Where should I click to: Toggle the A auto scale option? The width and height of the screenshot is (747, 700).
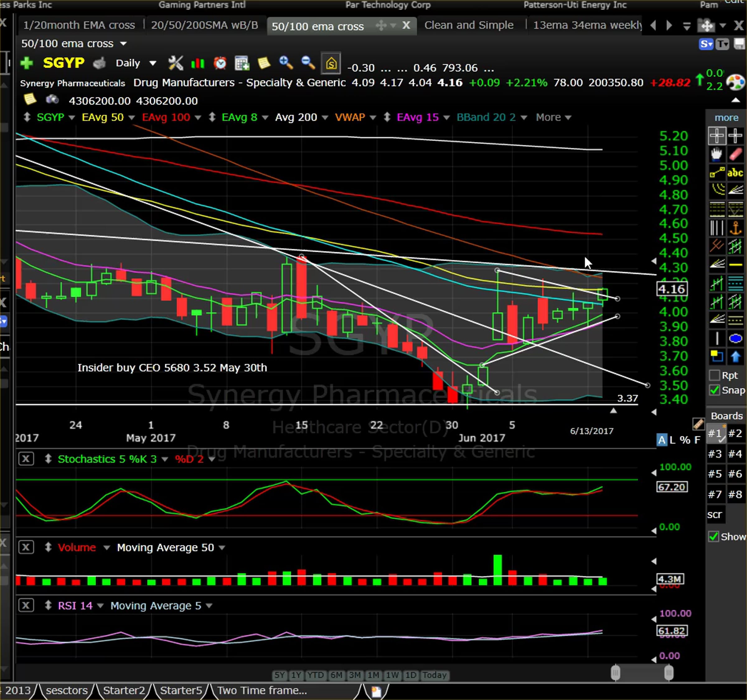point(662,439)
